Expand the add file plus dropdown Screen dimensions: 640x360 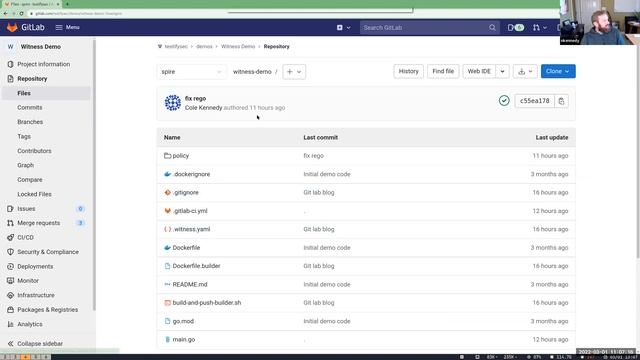294,71
